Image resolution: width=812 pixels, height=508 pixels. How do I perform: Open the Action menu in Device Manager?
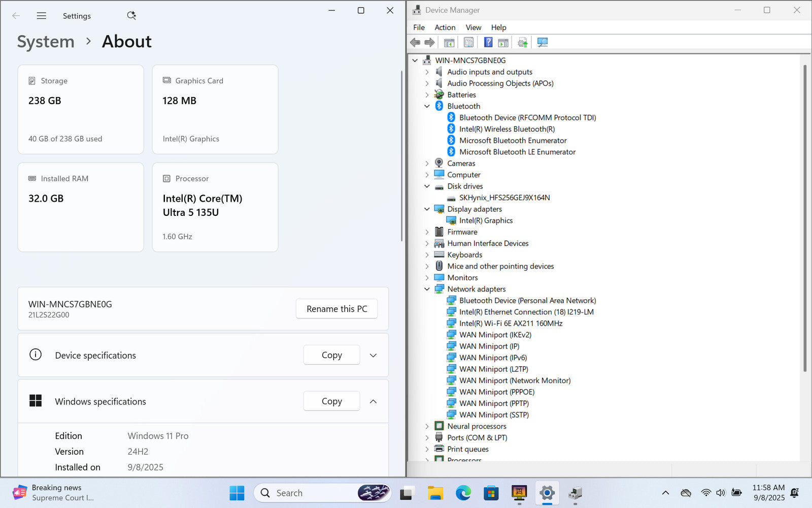pyautogui.click(x=445, y=27)
